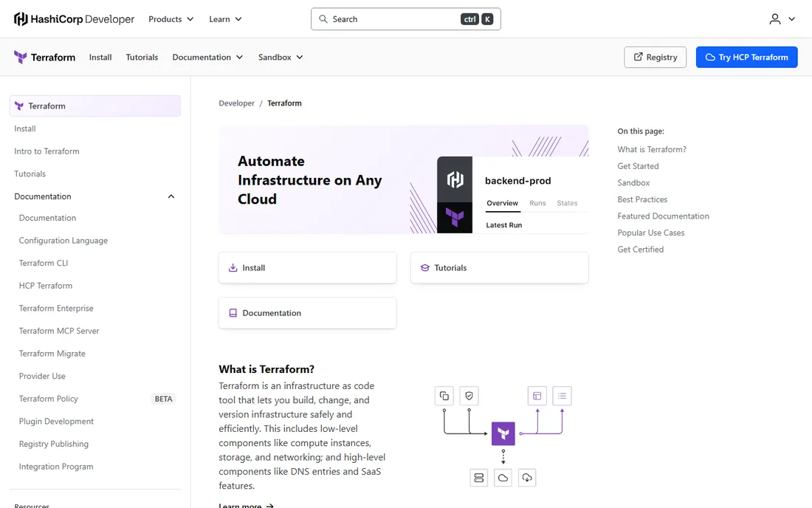Viewport: 812px width, 508px height.
Task: Click the user account icon
Action: (x=774, y=19)
